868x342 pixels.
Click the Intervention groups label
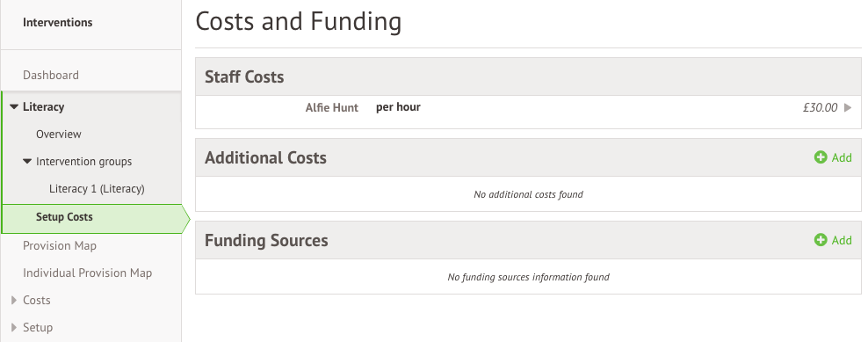tap(84, 162)
